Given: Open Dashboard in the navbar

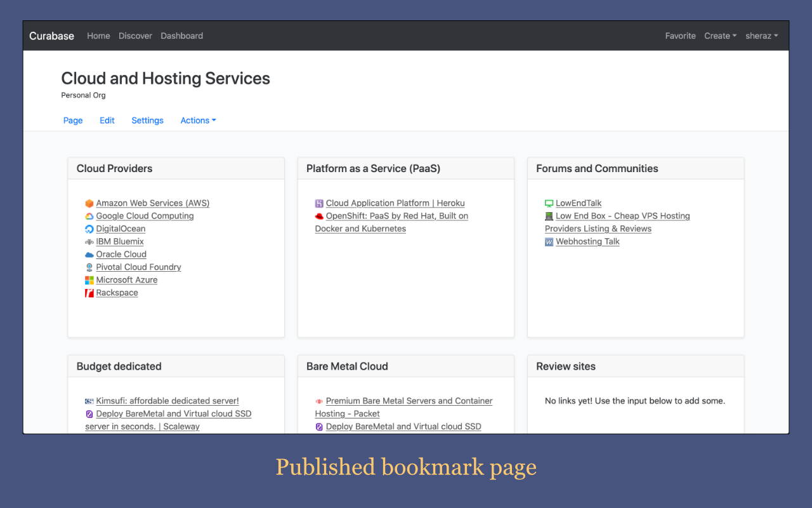Looking at the screenshot, I should tap(181, 36).
